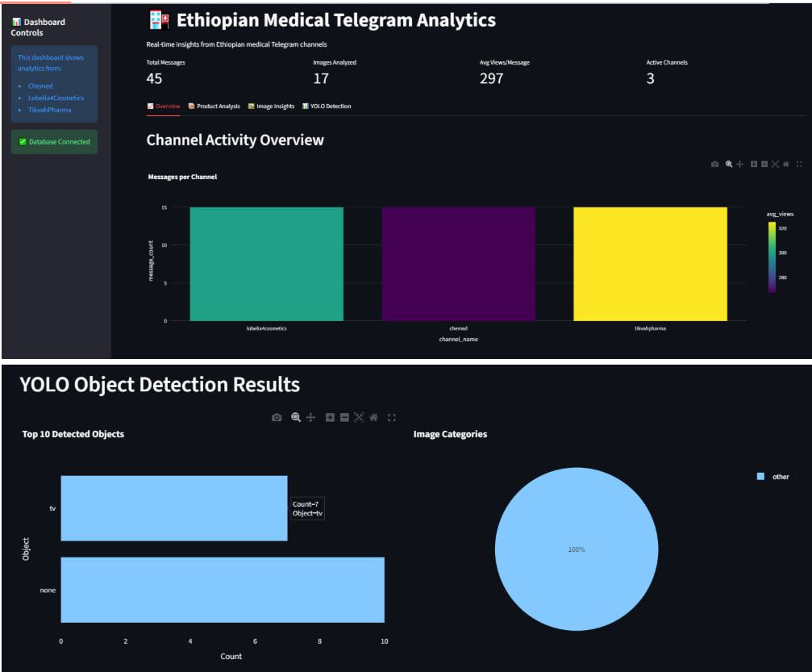This screenshot has width=812, height=672.
Task: Select zoom tool on Messages per Channel chart
Action: coord(729,164)
